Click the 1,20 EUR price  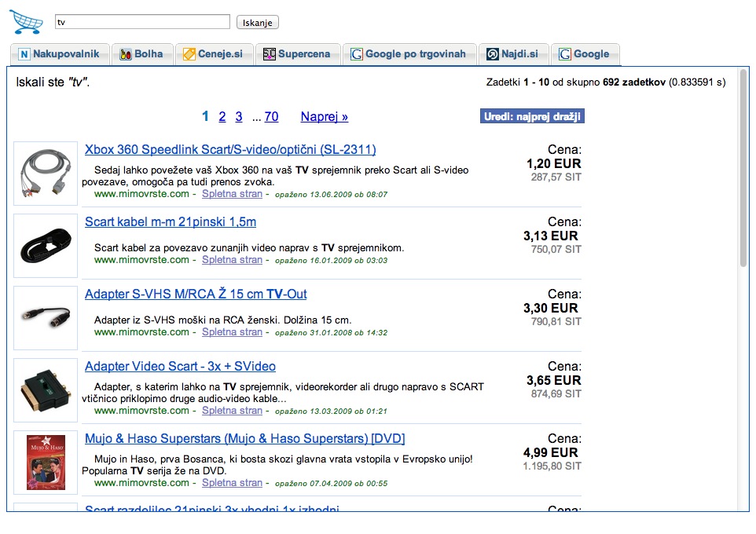coord(553,164)
